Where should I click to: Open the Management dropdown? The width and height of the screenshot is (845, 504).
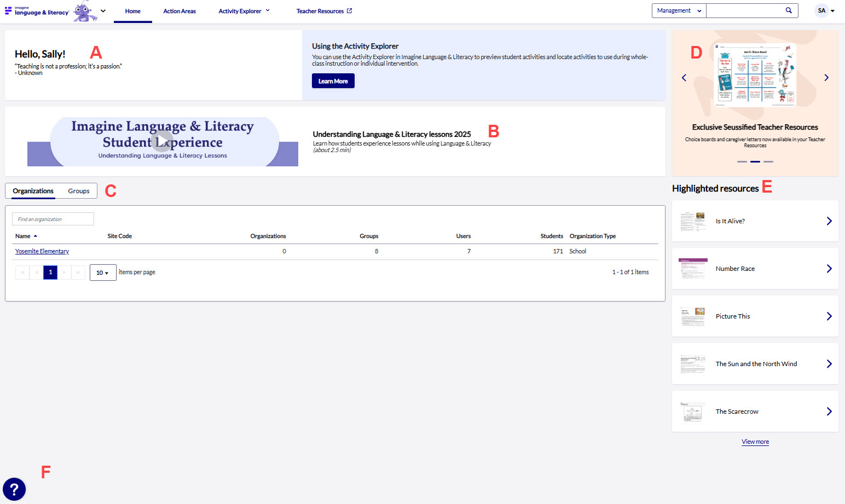(x=679, y=10)
